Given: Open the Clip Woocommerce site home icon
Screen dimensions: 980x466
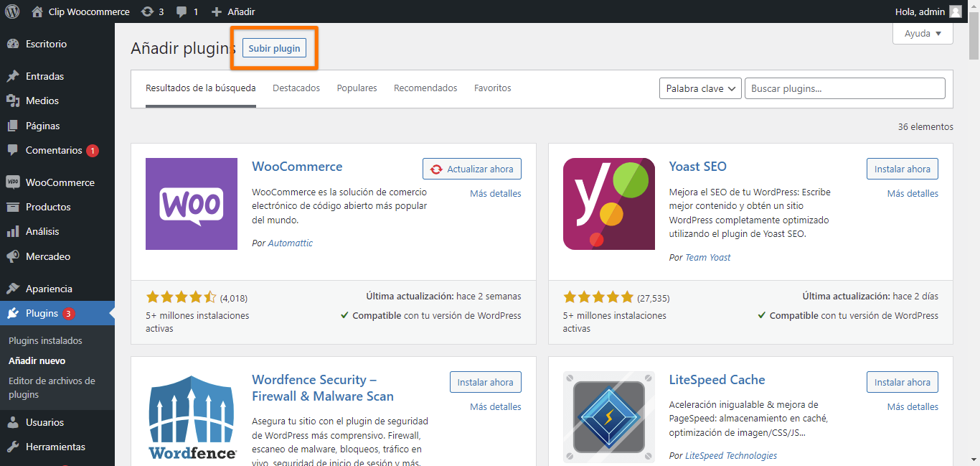Looking at the screenshot, I should pos(37,11).
